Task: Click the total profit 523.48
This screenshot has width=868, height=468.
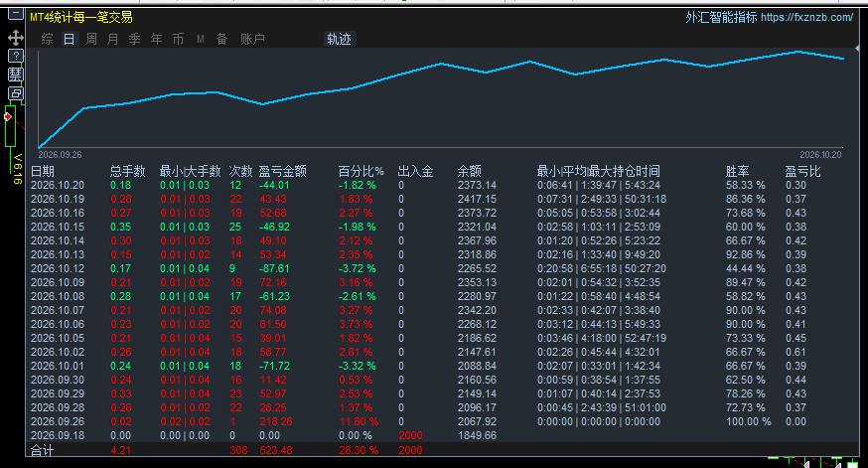Action: coord(276,450)
